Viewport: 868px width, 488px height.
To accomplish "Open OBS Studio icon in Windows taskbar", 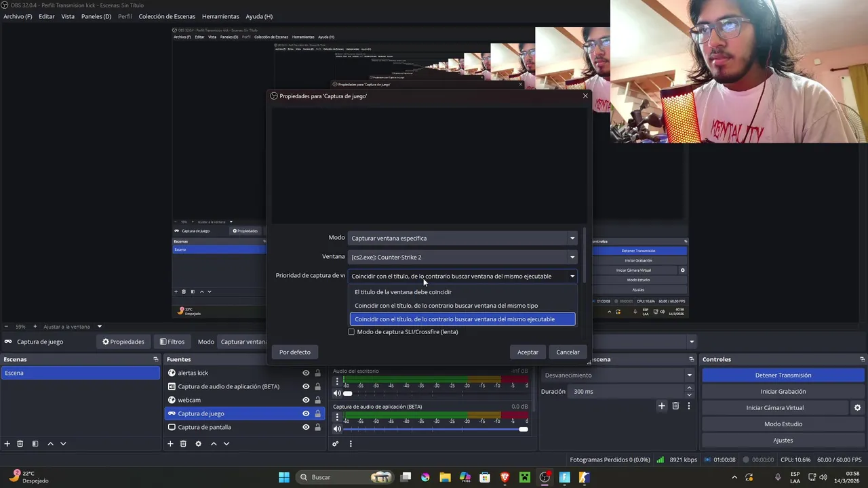I will (545, 477).
